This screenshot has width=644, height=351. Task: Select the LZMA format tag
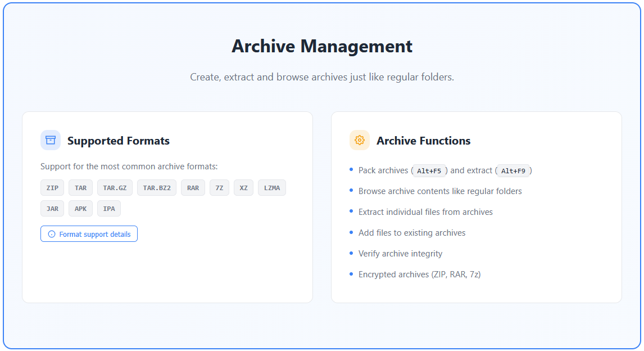[272, 188]
